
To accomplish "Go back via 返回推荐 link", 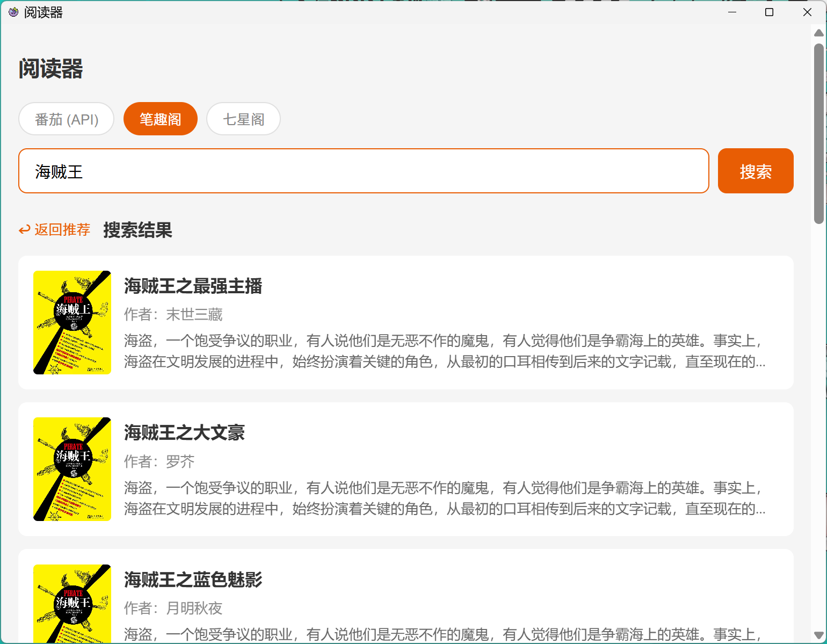I will click(54, 230).
